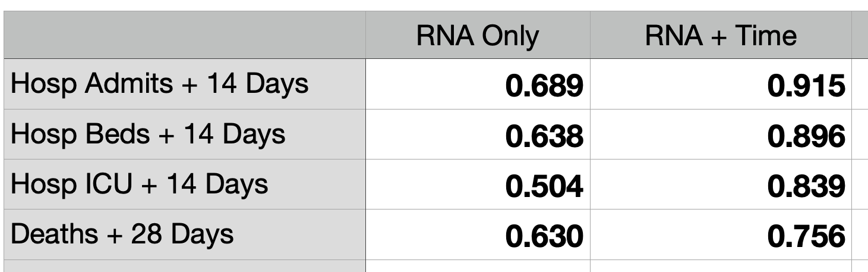Select the cell containing 0.839
The image size is (868, 272).
(721, 184)
